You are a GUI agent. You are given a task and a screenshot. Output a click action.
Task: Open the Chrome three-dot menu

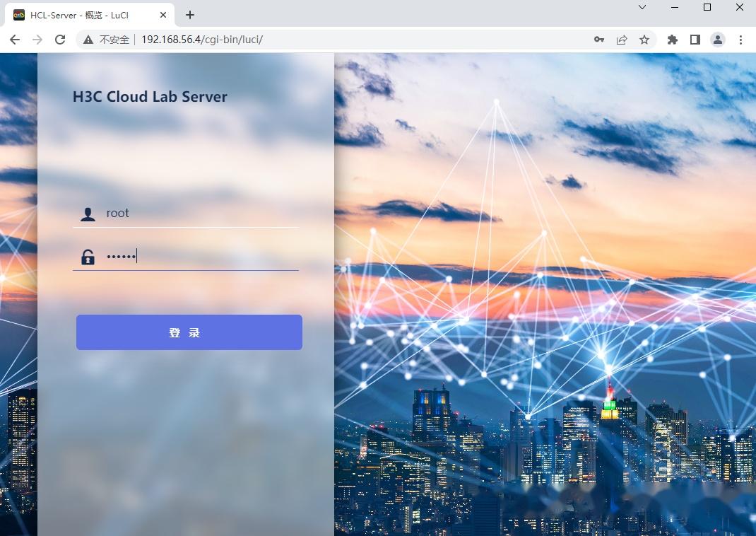tap(740, 40)
